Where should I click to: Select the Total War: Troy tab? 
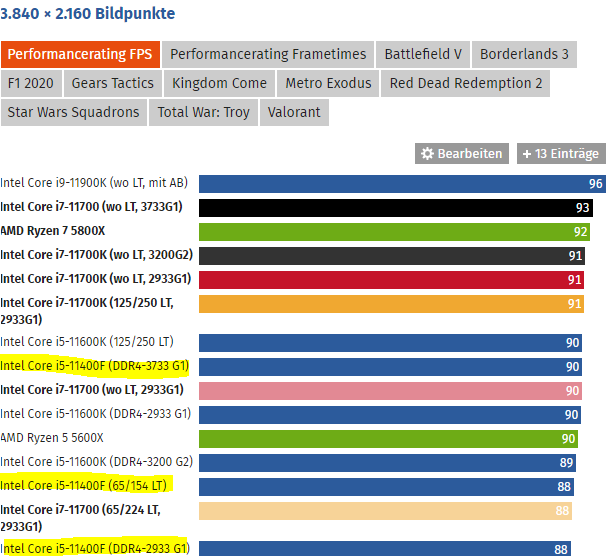point(203,112)
